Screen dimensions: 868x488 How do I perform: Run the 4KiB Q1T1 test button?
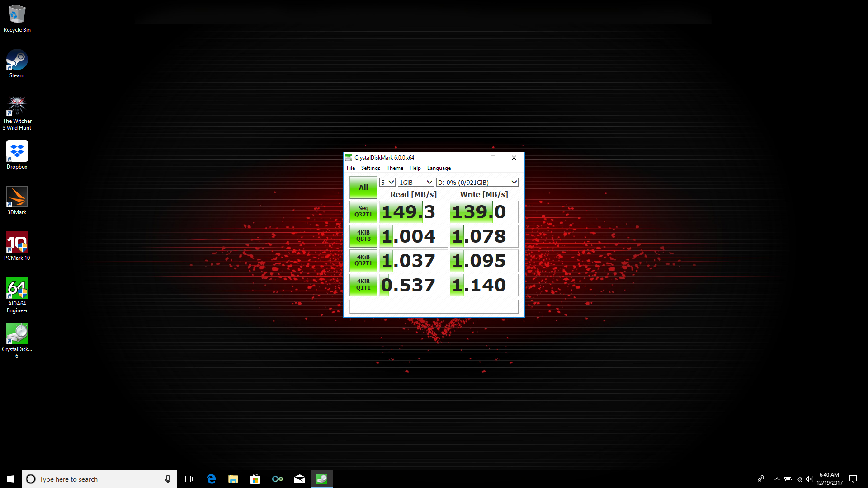tap(363, 285)
